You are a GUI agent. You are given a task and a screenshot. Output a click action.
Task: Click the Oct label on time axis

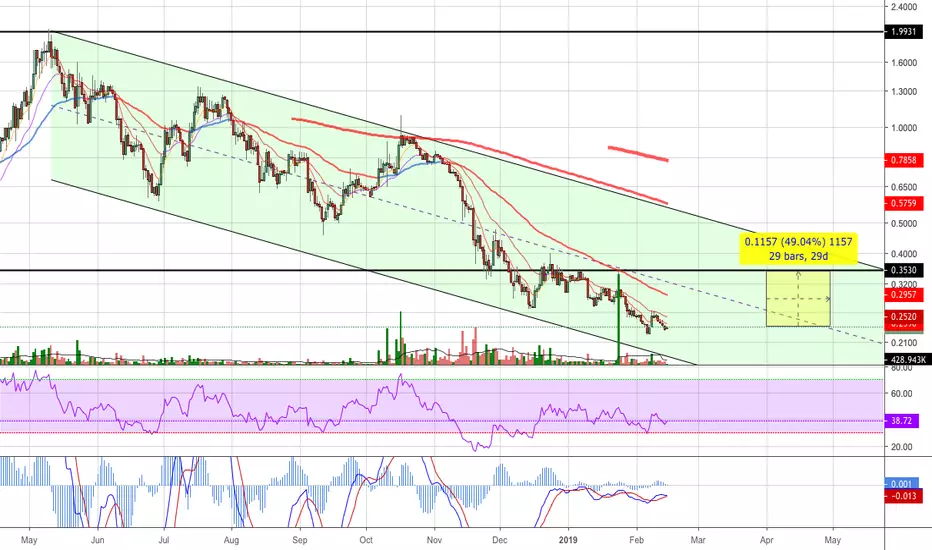[366, 540]
